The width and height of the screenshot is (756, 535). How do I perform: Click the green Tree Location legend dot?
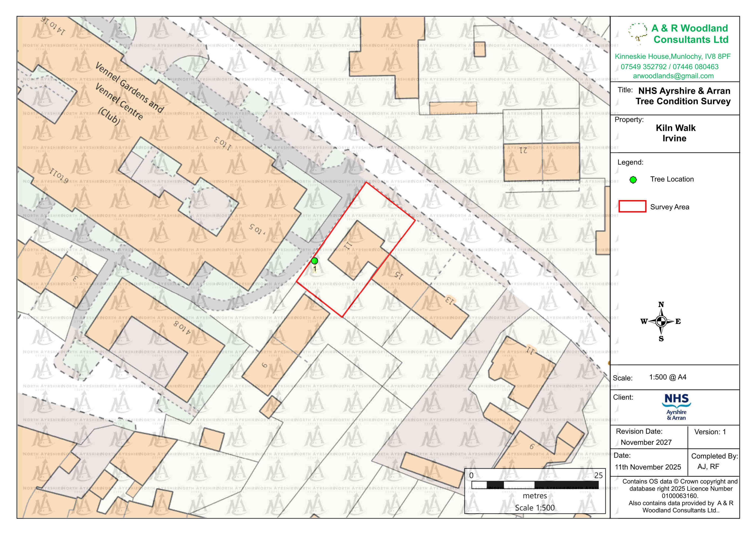pos(633,180)
